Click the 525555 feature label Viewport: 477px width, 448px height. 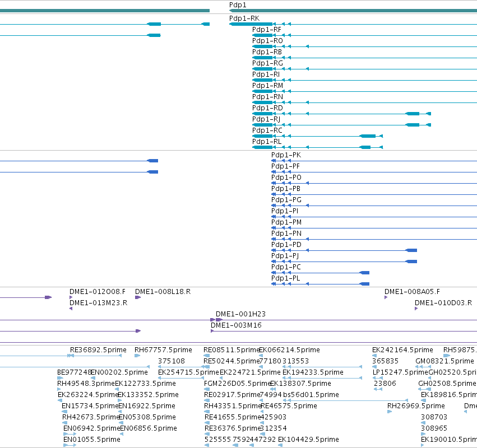click(218, 440)
